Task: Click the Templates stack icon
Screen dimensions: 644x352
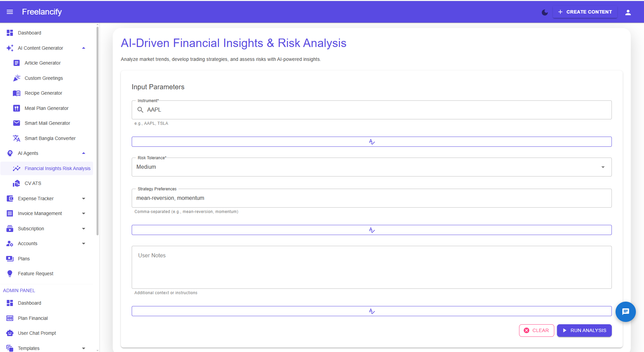Action: (10, 348)
